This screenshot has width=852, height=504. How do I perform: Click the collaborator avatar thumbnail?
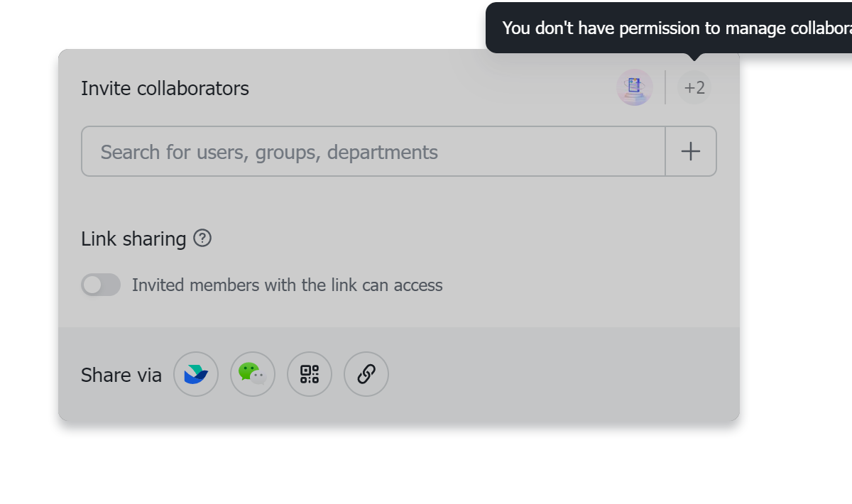pyautogui.click(x=634, y=87)
